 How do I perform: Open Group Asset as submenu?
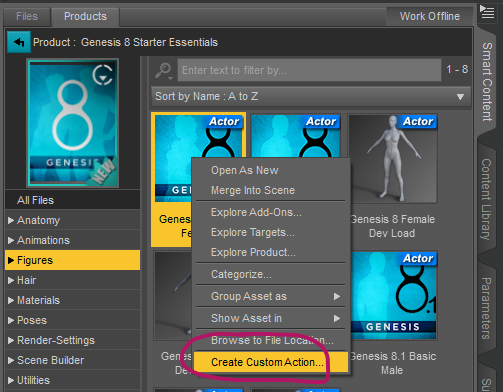click(x=271, y=296)
